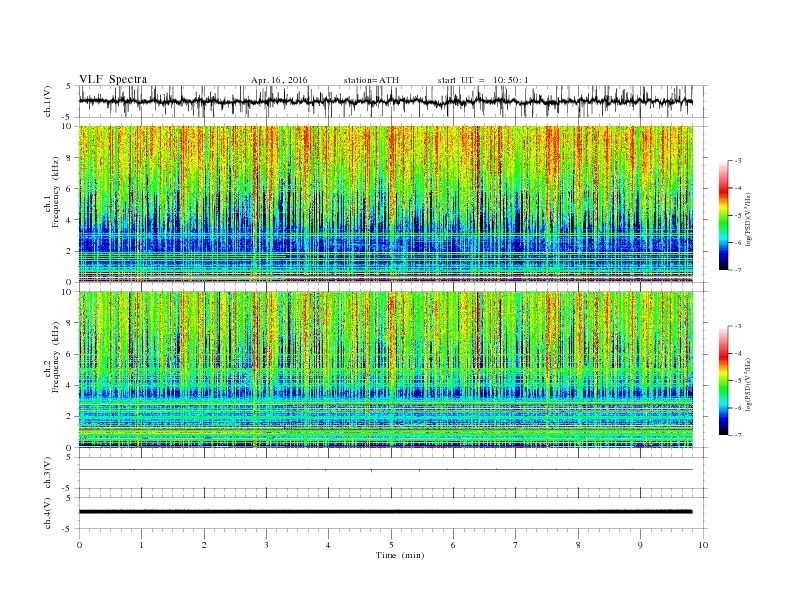Click inside the ch.2 spectrogram panel
Screen dimensions: 792x612
coord(385,370)
